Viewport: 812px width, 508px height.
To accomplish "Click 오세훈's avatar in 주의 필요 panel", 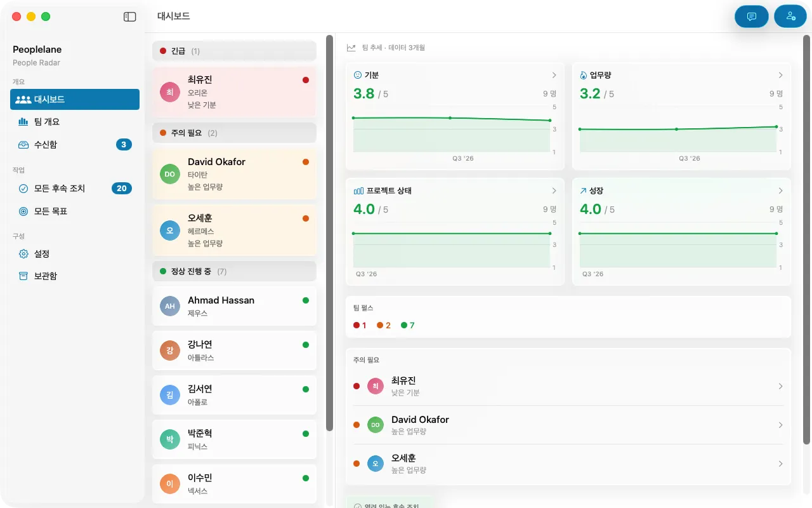I will click(x=376, y=464).
